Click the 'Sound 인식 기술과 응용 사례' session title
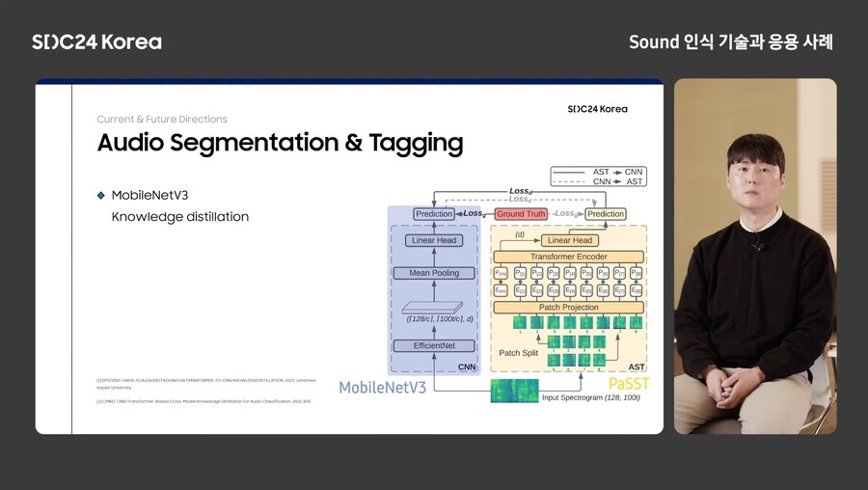 731,42
